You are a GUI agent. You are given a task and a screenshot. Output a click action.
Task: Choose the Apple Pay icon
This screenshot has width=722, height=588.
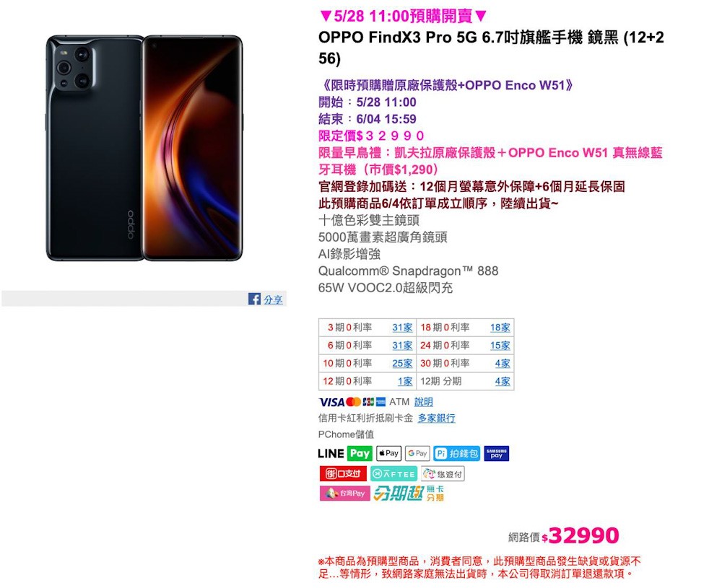tap(388, 453)
